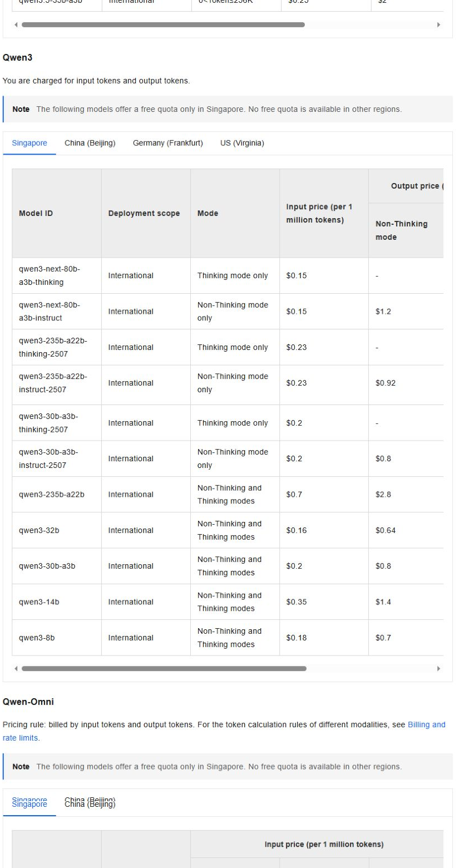Select the Singapore tab under Qwen3

[29, 143]
